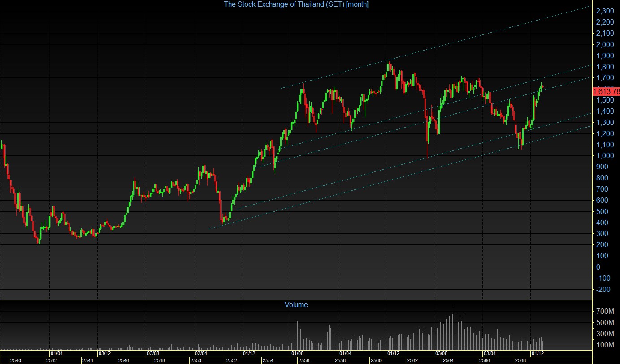Screen dimensions: 620x364
Task: Pick the 2,100 price axis label
Action: (x=605, y=33)
